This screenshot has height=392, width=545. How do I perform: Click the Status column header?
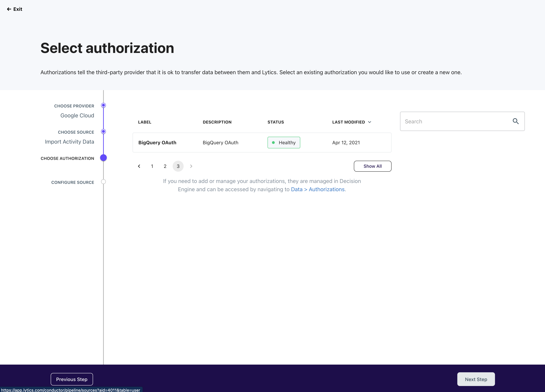pos(276,122)
